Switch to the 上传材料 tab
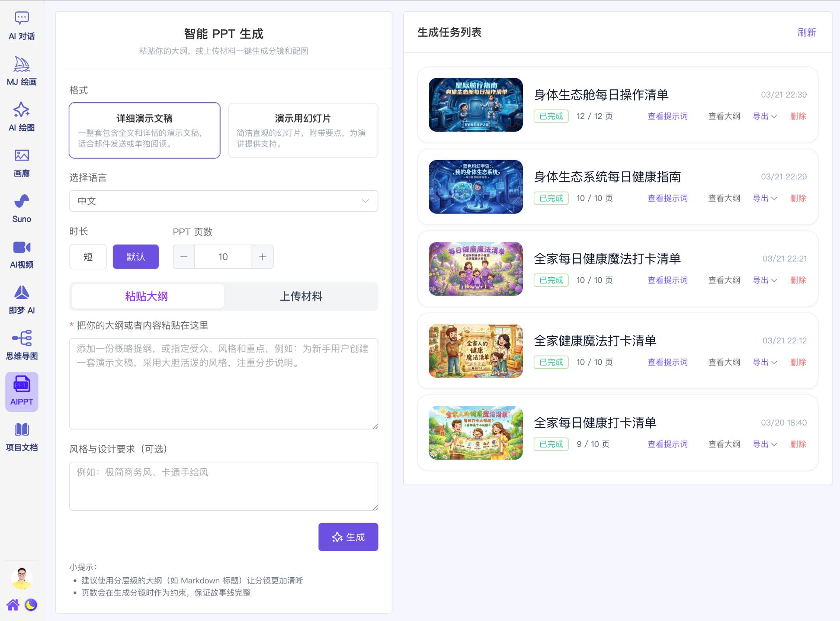 coord(301,296)
